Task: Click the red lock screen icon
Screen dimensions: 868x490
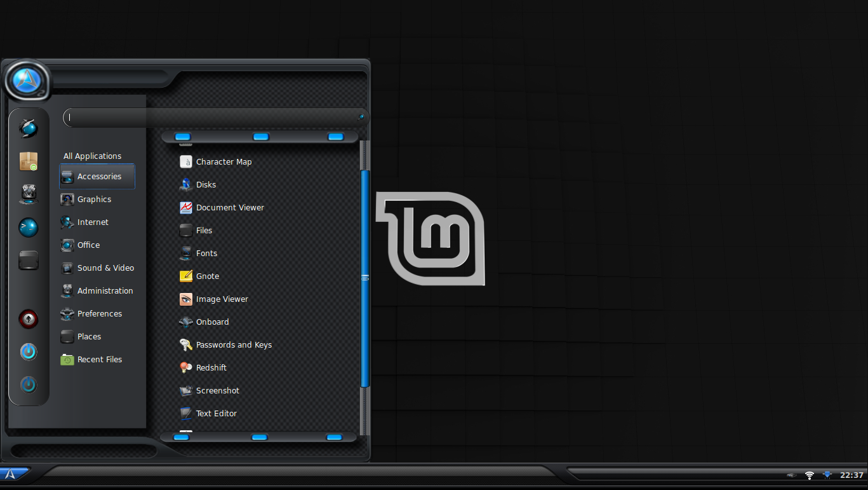Action: [x=29, y=318]
